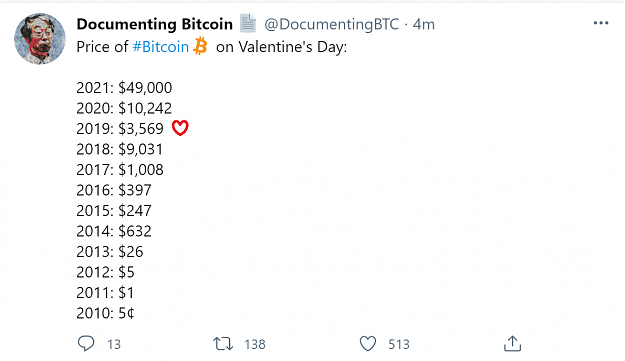Open the three-dot more options menu
Viewport: 625px width, 361px height.
pyautogui.click(x=601, y=23)
